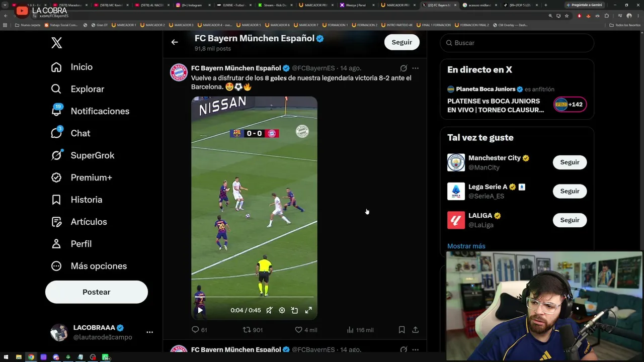
Task: Open Windows Start menu
Action: pyautogui.click(x=6, y=357)
